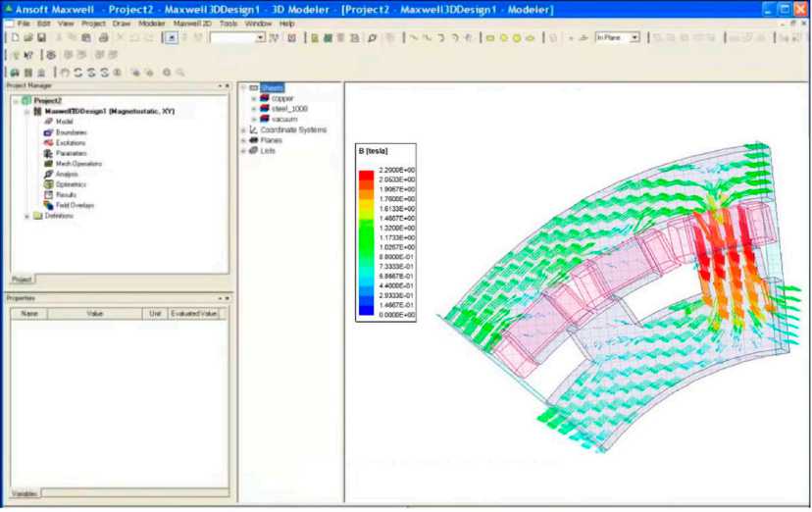Click the Planes icon in the modeler tree
This screenshot has width=812, height=512.
[x=253, y=140]
